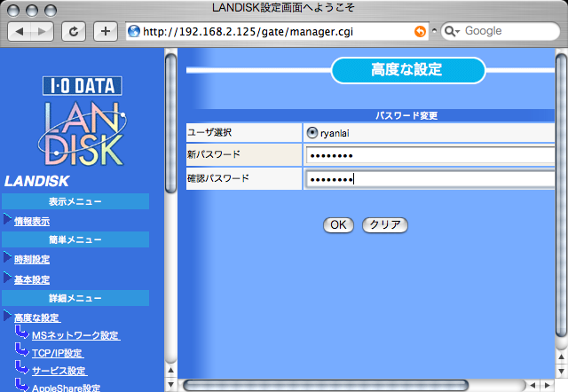Click the main pane scroll up arrow
Screen dimensions: 568x392
(561, 357)
